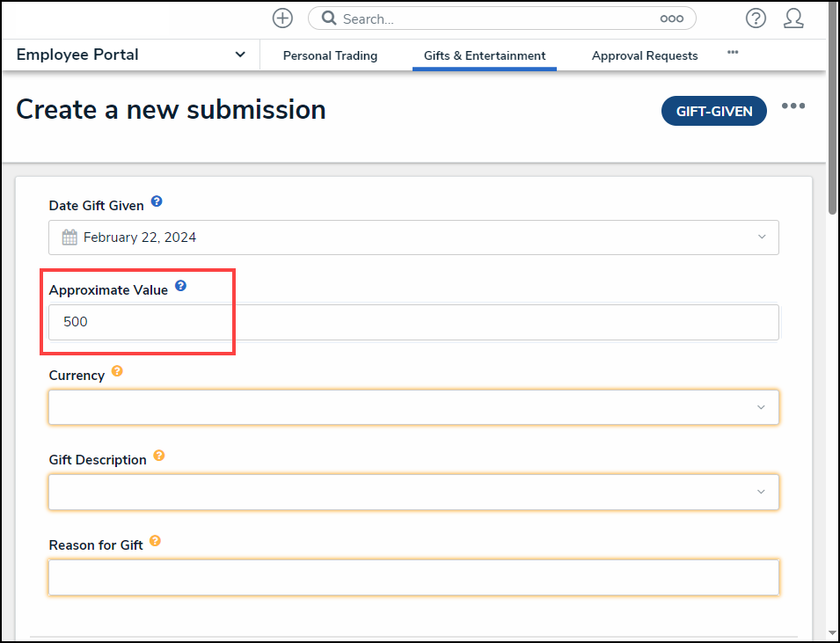Click the Currency help icon

coord(117,371)
